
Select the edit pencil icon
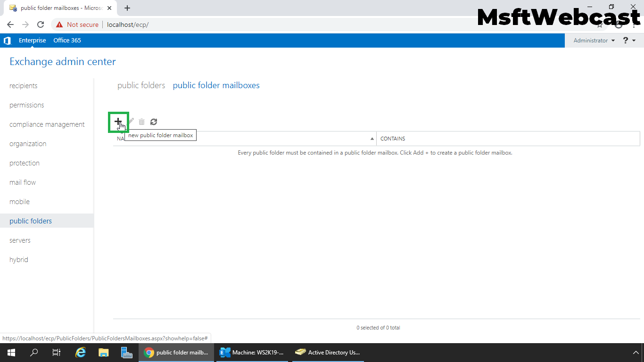coord(130,122)
